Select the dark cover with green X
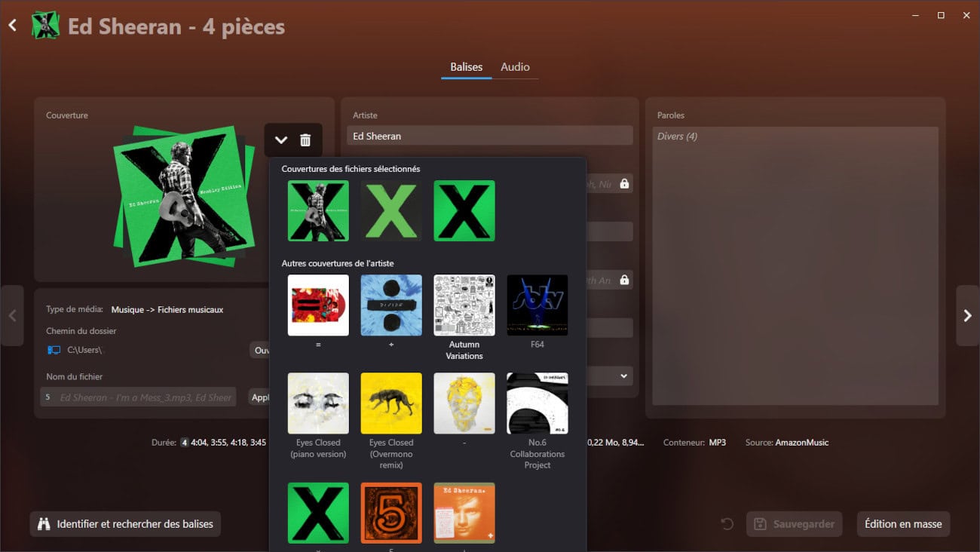 (x=391, y=210)
